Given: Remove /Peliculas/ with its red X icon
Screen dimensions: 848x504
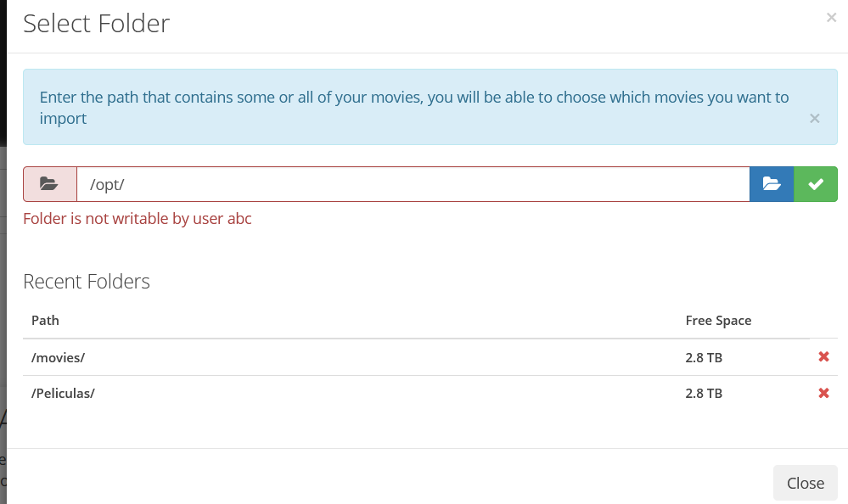Looking at the screenshot, I should 823,393.
